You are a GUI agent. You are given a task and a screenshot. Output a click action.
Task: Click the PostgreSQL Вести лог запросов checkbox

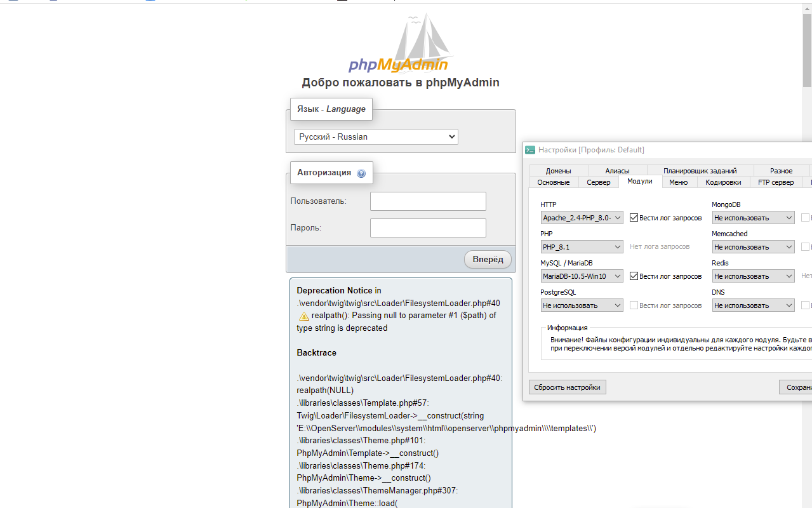pyautogui.click(x=634, y=305)
